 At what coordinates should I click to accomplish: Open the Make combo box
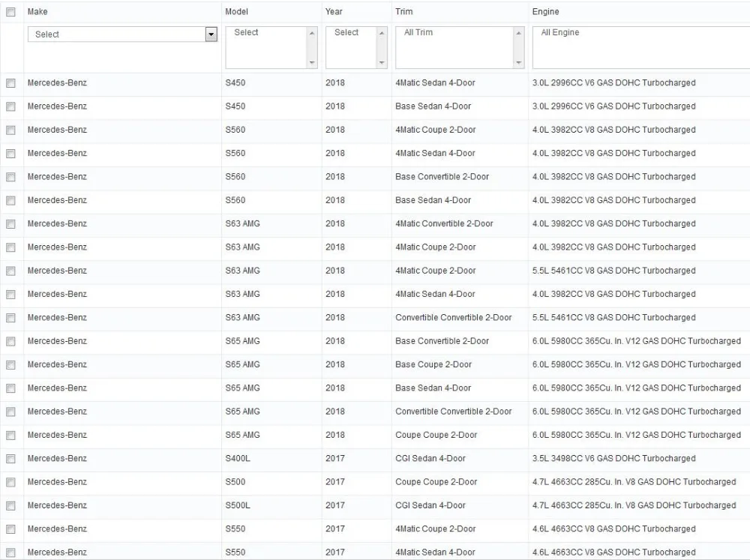pos(122,34)
